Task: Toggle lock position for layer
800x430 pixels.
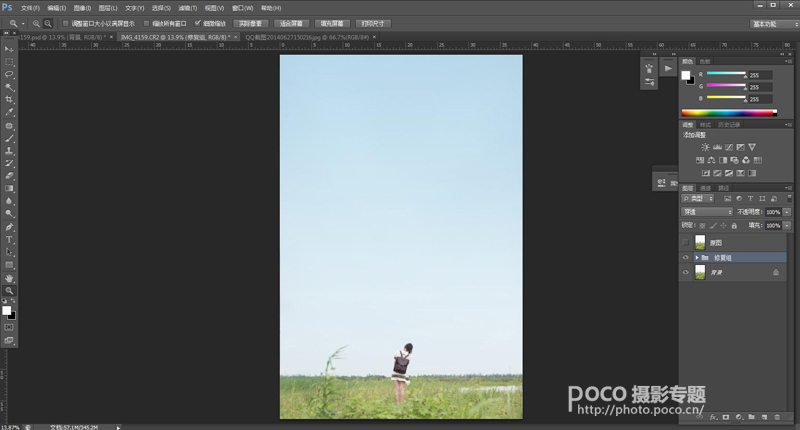Action: pos(723,225)
